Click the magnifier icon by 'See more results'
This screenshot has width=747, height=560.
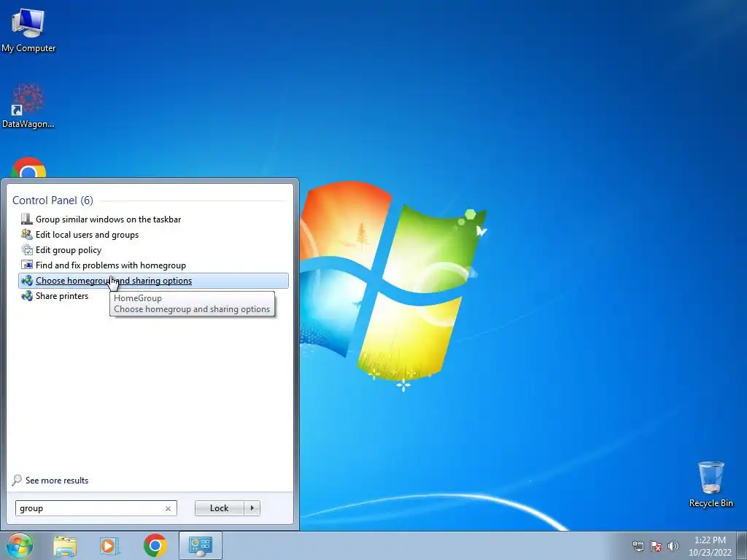click(x=18, y=480)
